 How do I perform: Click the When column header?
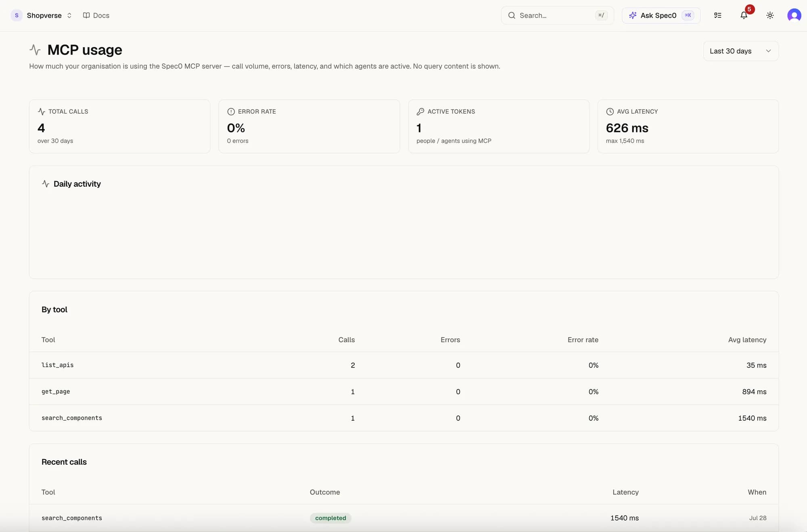(757, 492)
